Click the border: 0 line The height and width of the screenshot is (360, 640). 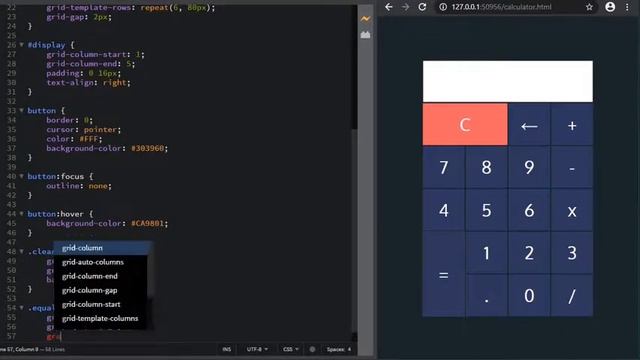[69, 120]
